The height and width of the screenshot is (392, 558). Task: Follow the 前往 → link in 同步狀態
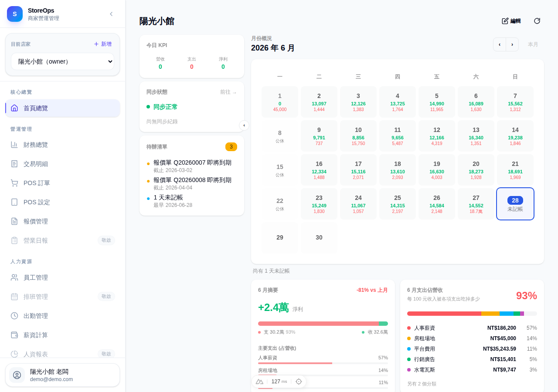pos(228,92)
